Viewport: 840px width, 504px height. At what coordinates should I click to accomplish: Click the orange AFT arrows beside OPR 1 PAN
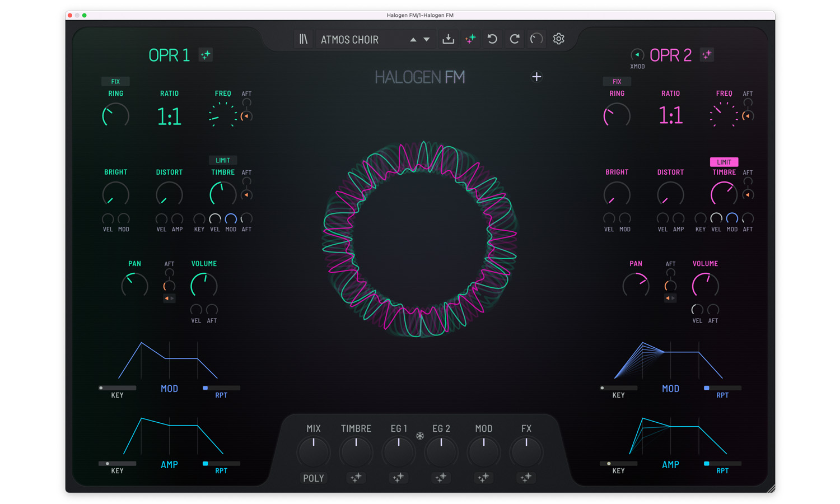click(169, 298)
